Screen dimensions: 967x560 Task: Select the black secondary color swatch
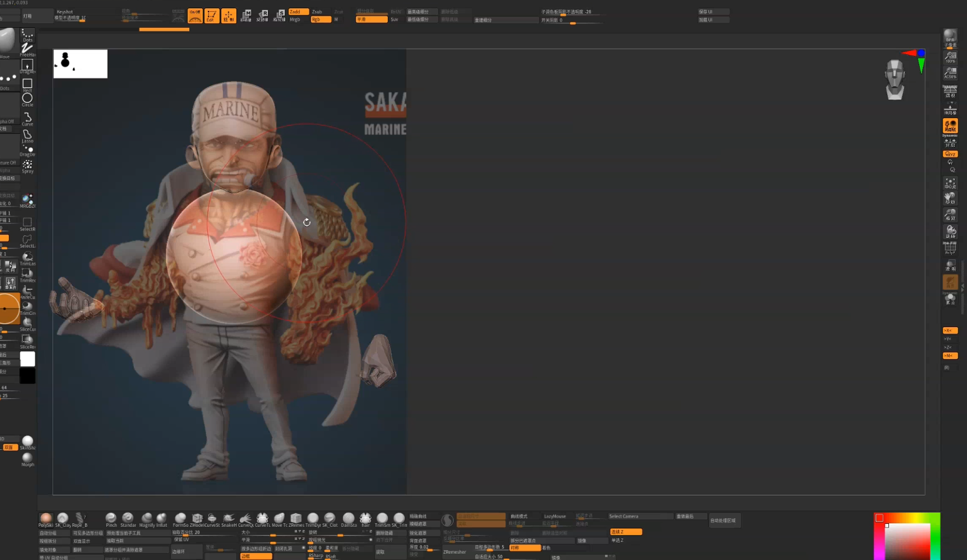coord(27,376)
